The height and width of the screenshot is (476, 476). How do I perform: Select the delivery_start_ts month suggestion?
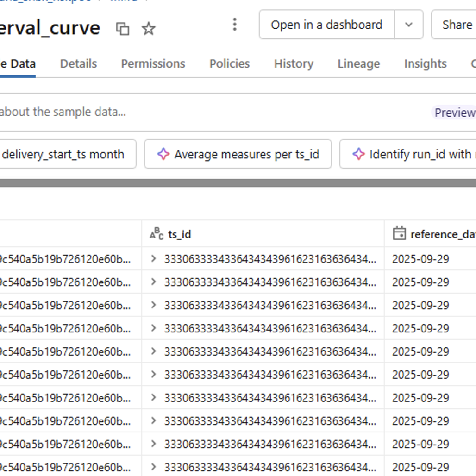click(65, 154)
